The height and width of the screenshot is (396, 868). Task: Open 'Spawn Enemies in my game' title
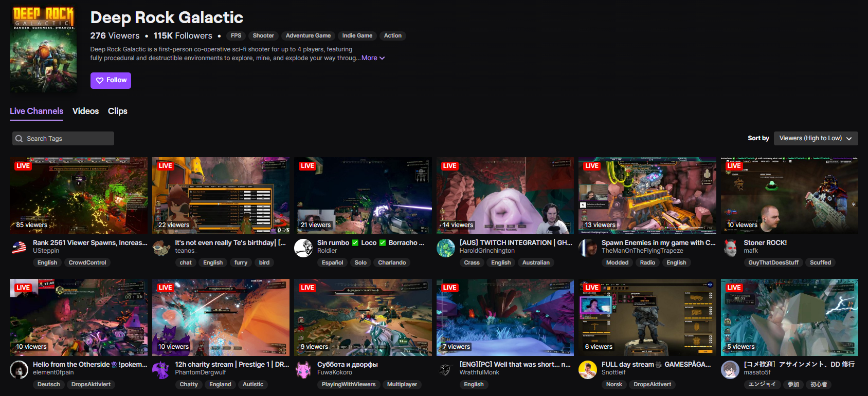(659, 242)
